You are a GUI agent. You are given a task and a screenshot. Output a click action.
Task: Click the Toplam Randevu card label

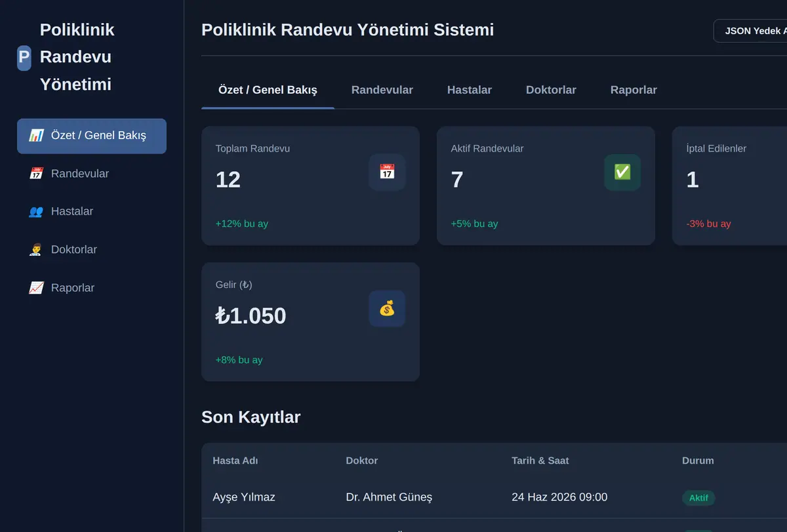point(252,149)
